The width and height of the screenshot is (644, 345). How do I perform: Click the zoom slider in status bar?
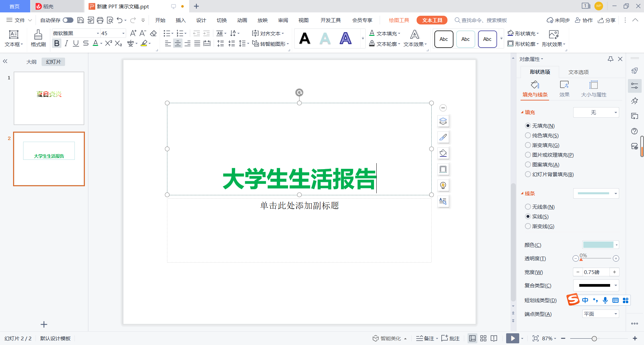599,338
